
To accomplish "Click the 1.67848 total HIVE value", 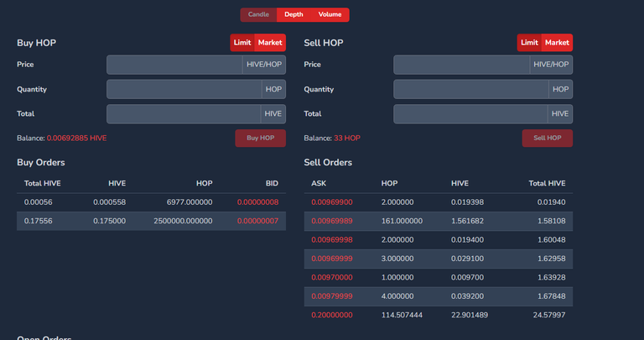I will tap(552, 296).
